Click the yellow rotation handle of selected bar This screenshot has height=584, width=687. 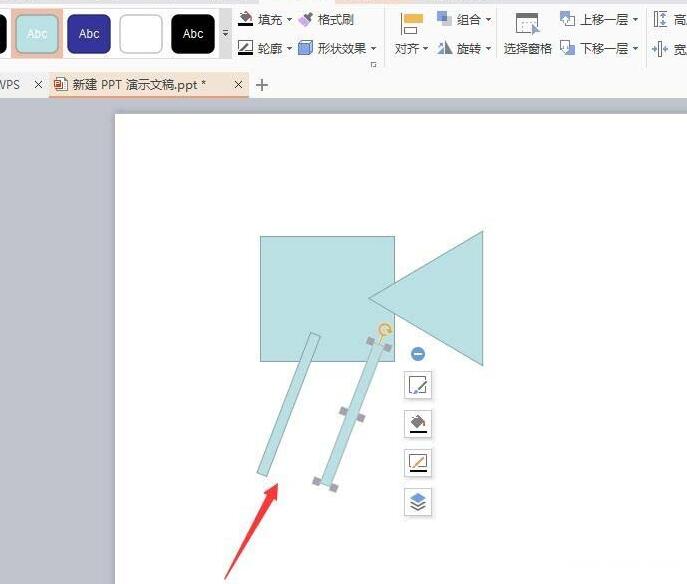pos(385,329)
